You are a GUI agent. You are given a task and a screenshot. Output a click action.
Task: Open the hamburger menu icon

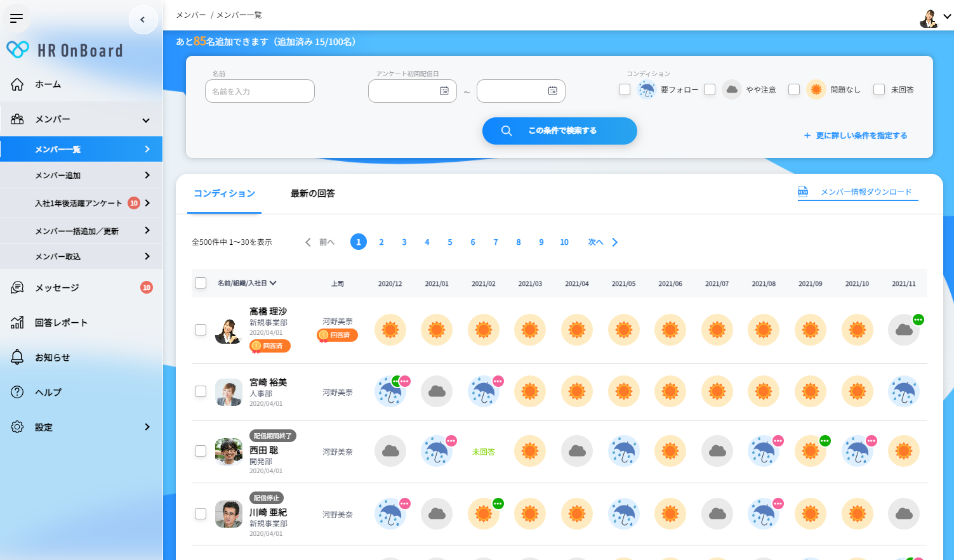[17, 18]
